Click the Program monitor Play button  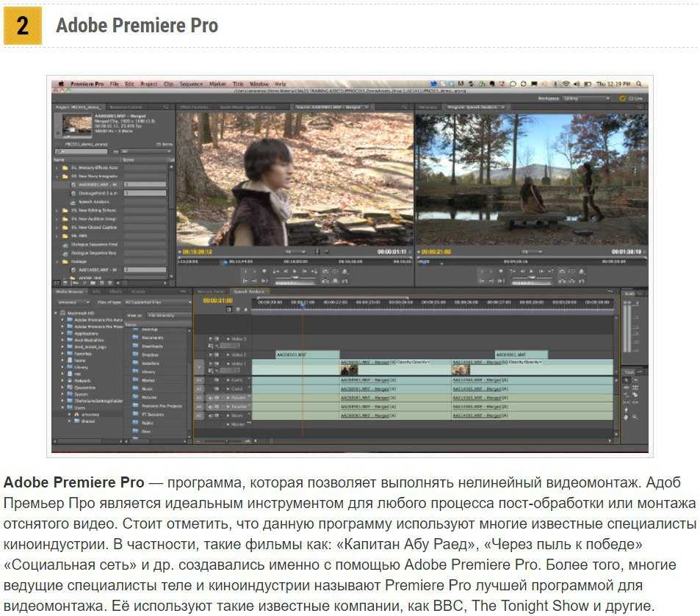pyautogui.click(x=531, y=272)
